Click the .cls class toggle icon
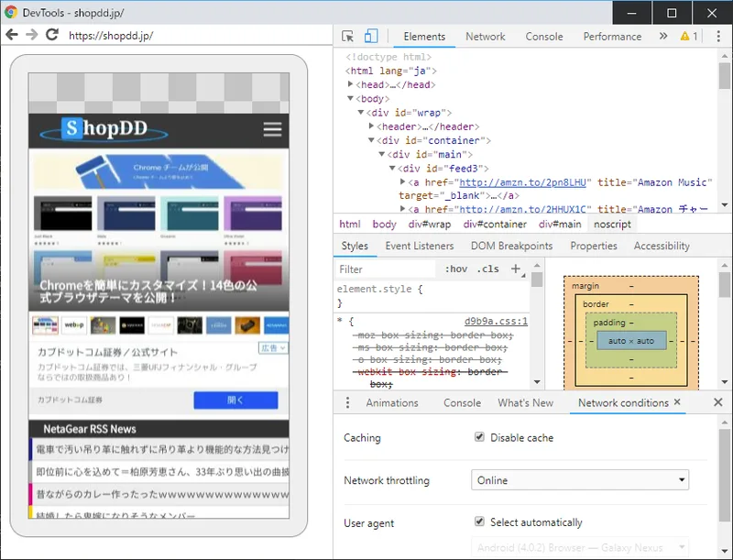The width and height of the screenshot is (733, 560). click(x=487, y=269)
